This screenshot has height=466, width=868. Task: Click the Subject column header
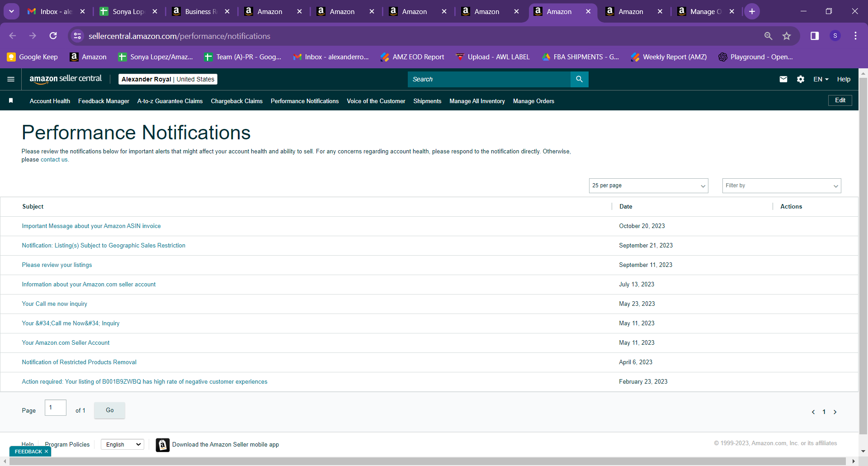point(33,207)
